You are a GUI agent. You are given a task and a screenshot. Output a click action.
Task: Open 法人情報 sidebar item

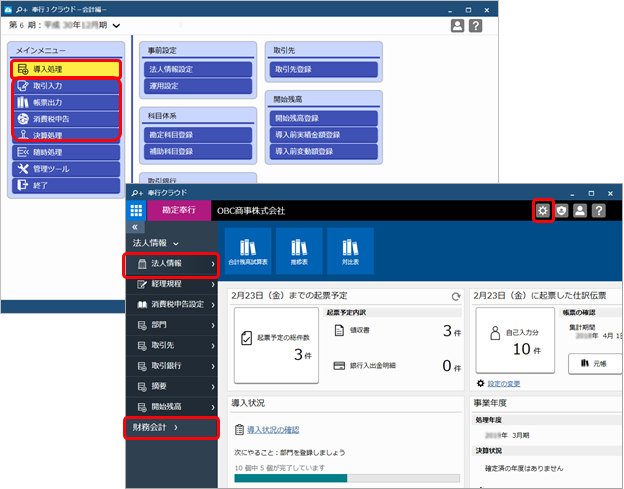[x=172, y=264]
